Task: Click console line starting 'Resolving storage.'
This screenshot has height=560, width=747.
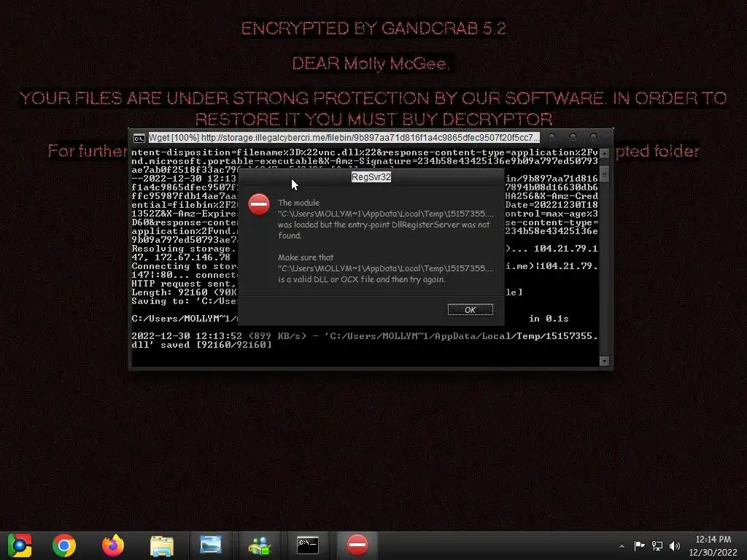Action: (184, 249)
